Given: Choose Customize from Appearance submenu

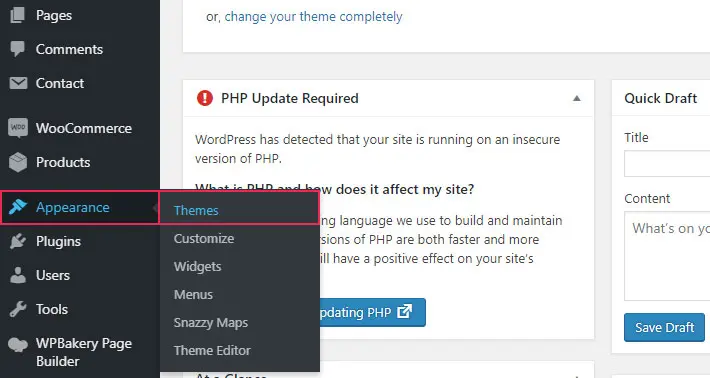Looking at the screenshot, I should click(x=204, y=238).
